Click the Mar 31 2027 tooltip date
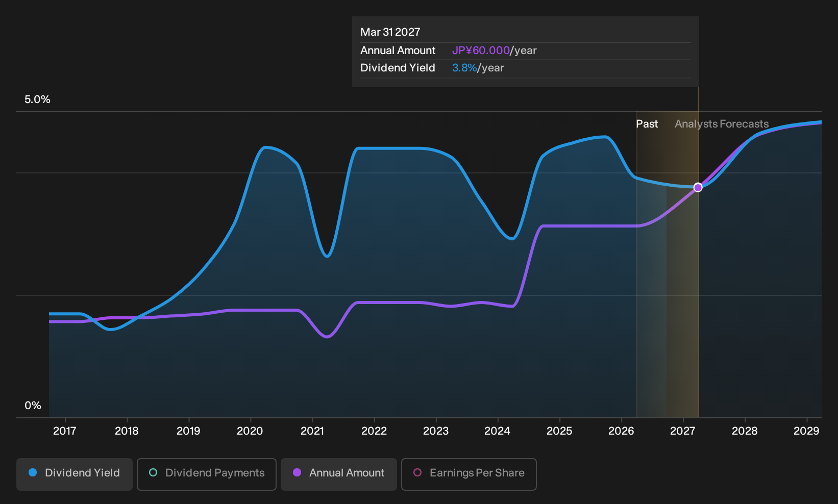 pyautogui.click(x=390, y=32)
